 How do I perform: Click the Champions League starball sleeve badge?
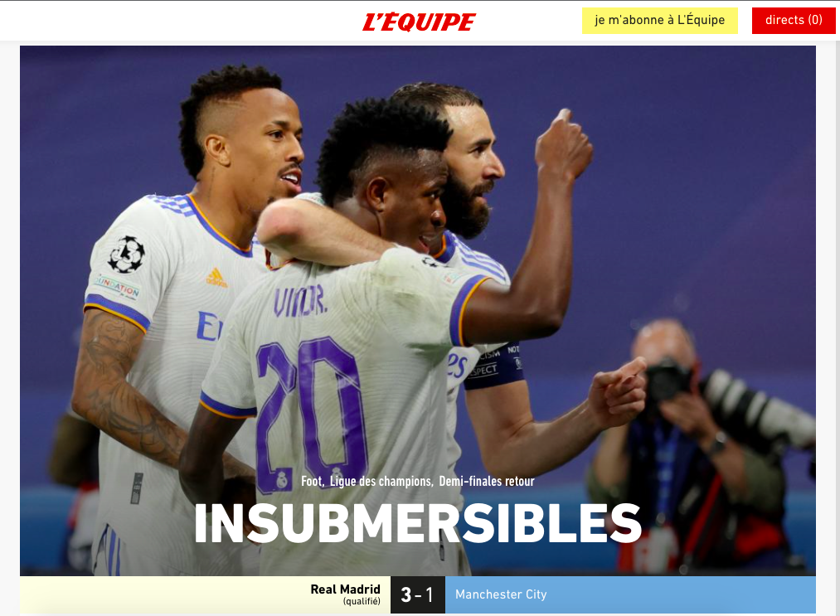pos(126,254)
